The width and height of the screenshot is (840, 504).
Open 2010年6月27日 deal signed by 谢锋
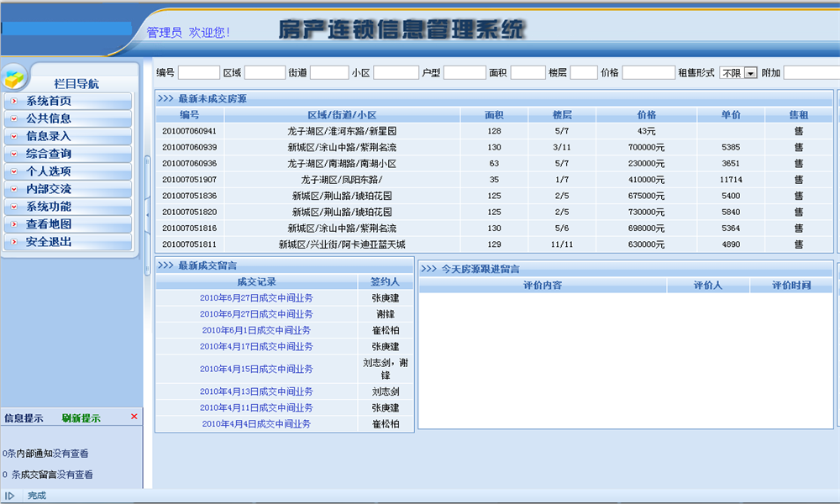click(x=256, y=314)
